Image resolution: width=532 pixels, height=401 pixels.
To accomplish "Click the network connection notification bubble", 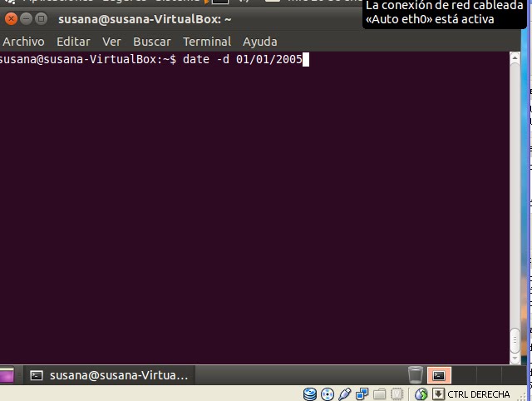I will pyautogui.click(x=445, y=13).
